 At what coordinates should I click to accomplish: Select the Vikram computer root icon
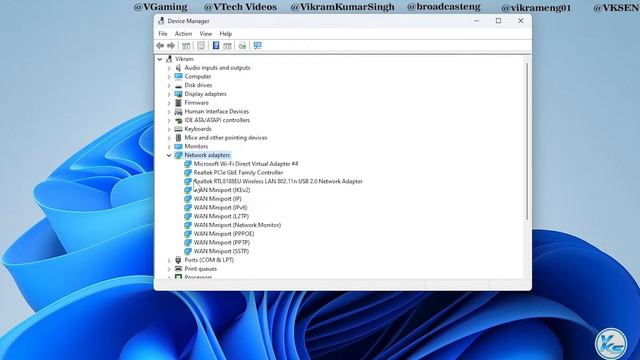169,59
